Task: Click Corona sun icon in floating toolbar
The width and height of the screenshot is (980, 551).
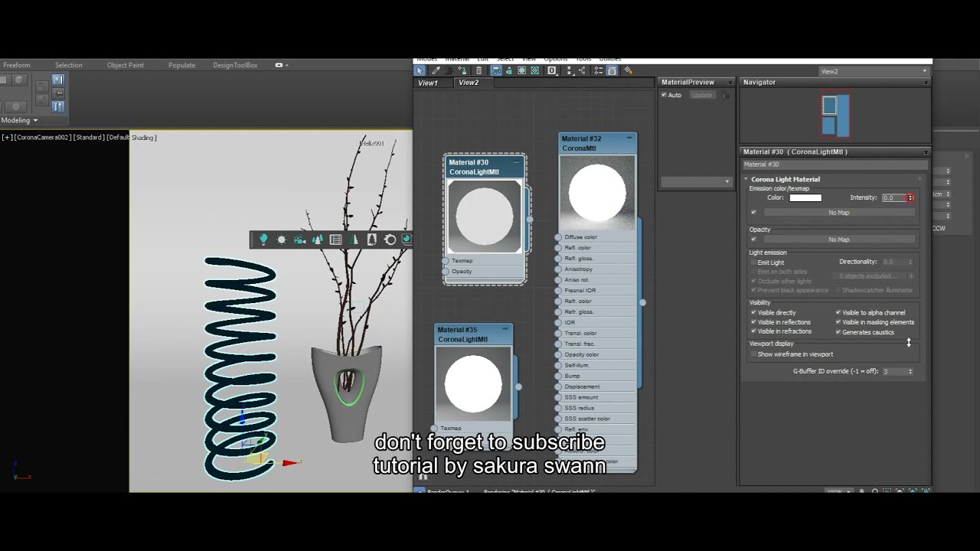Action: pos(281,240)
